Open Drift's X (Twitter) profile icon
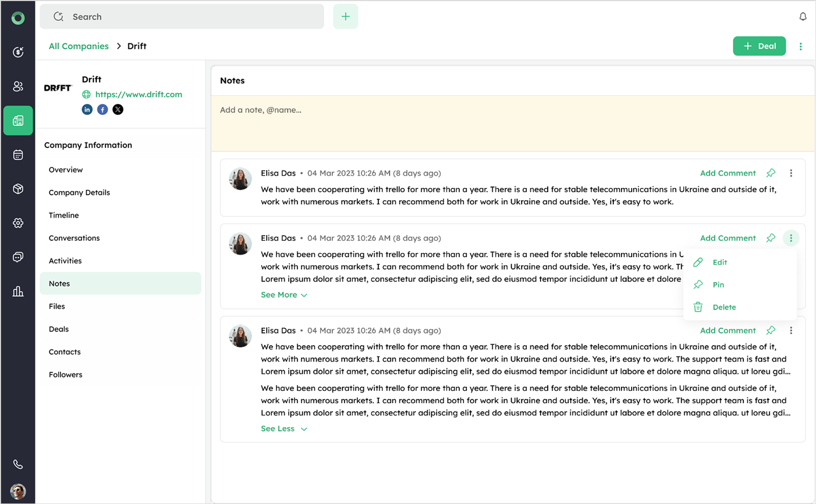 [x=118, y=109]
